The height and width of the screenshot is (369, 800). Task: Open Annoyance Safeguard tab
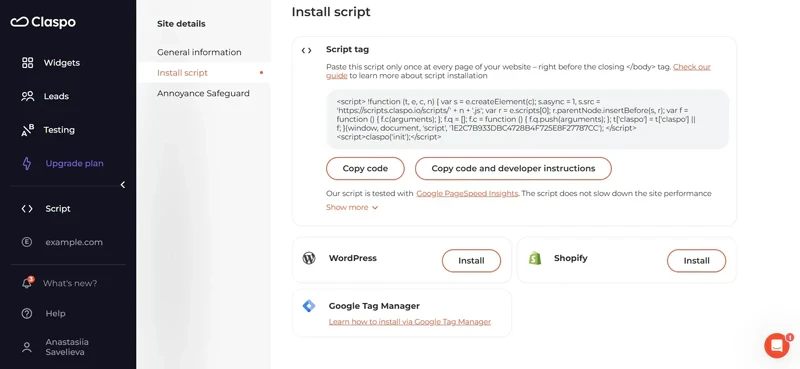click(x=203, y=93)
